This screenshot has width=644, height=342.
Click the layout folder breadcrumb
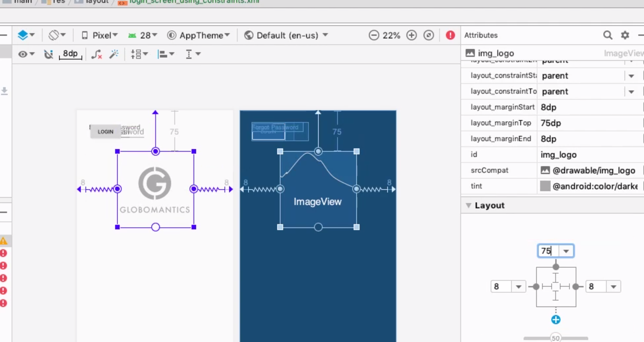tap(91, 2)
